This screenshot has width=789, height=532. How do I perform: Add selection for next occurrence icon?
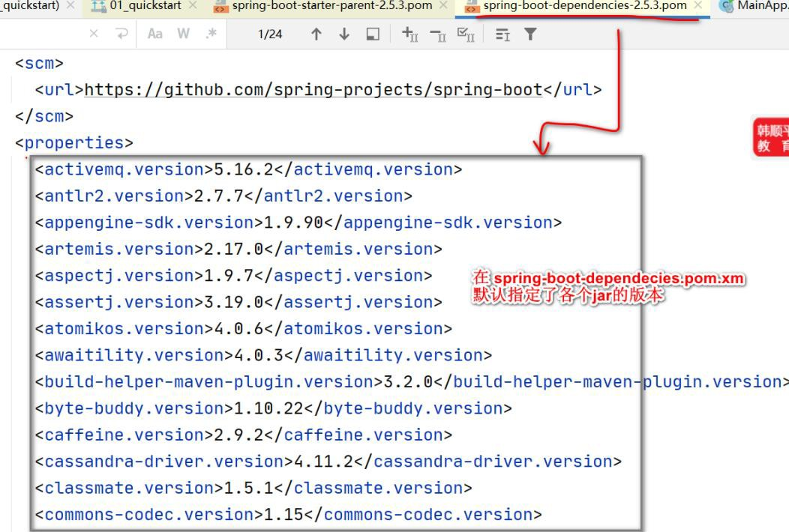click(410, 34)
